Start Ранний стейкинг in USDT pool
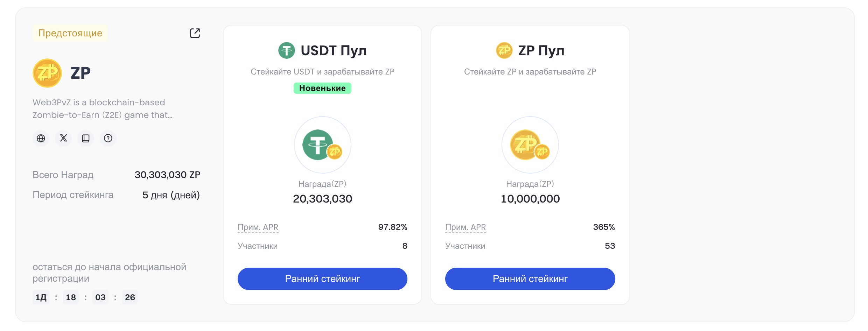The height and width of the screenshot is (331, 868). [322, 279]
